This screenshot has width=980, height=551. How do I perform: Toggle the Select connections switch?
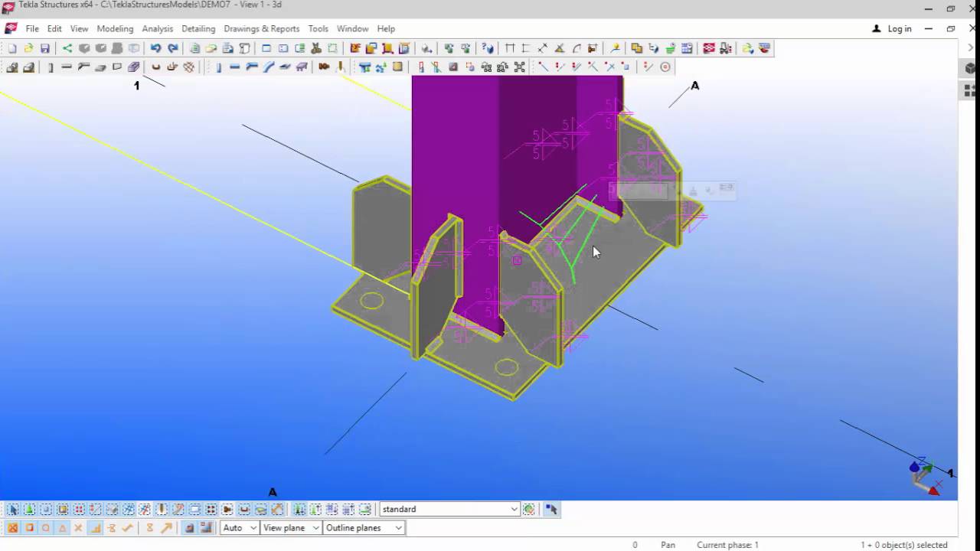pyautogui.click(x=29, y=509)
